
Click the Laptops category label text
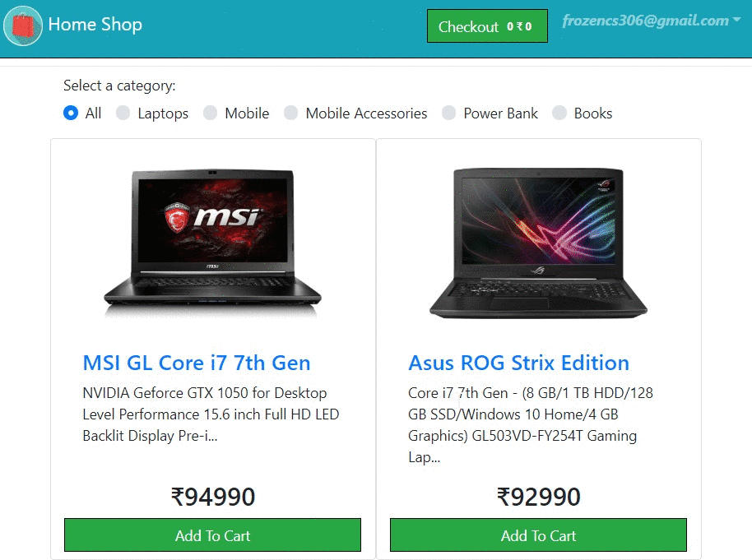(x=163, y=113)
